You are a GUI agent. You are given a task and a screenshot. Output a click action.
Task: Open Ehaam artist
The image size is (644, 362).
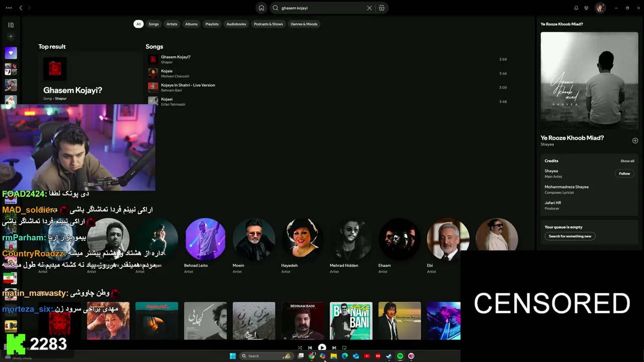point(399,246)
